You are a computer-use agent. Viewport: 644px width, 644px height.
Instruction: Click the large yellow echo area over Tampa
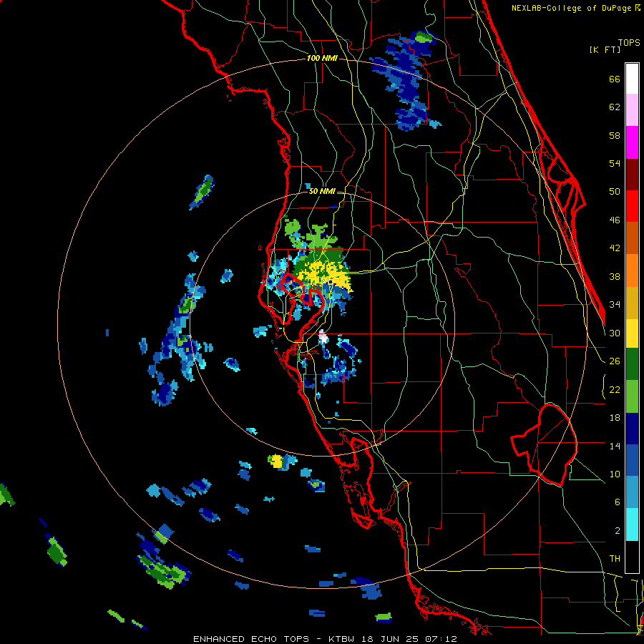click(324, 276)
